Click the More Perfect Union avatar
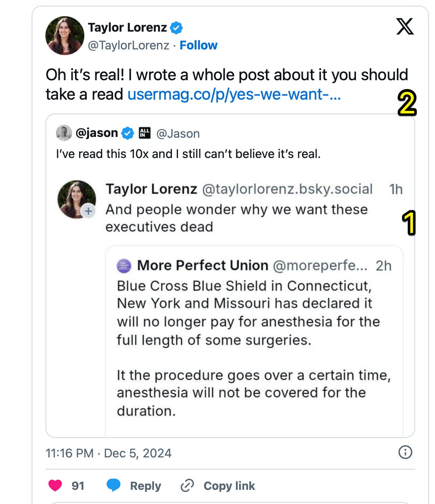The height and width of the screenshot is (504, 435). (124, 266)
